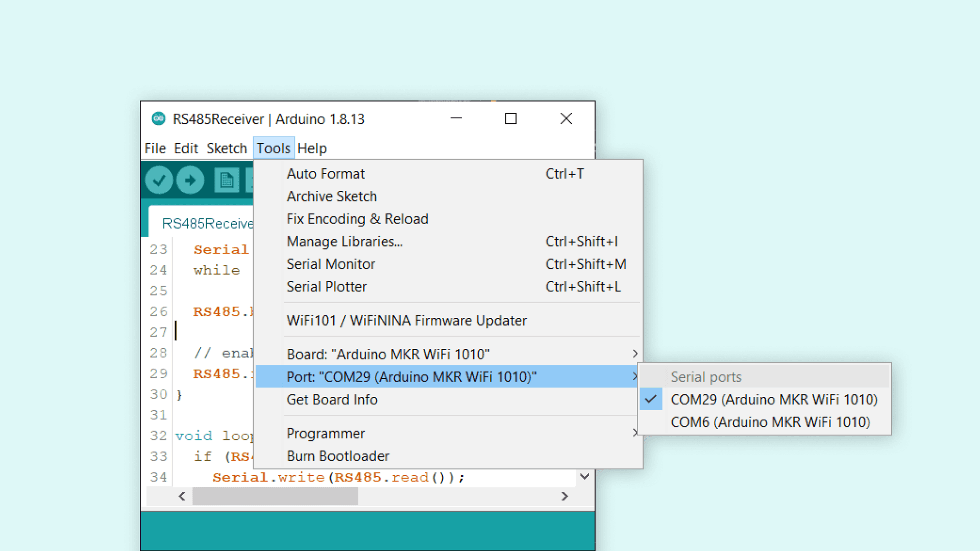Click the Verify checkmark toolbar icon
The image size is (980, 551).
click(x=159, y=180)
